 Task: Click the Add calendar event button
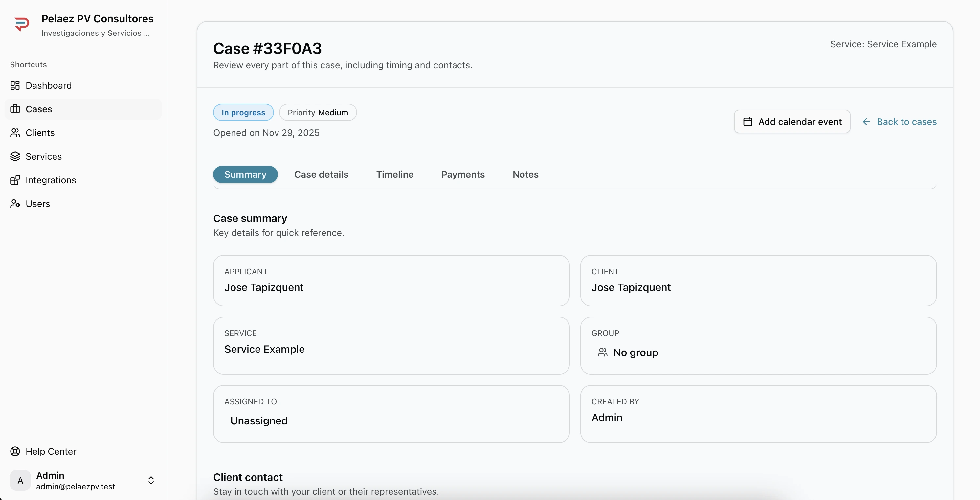click(x=792, y=122)
